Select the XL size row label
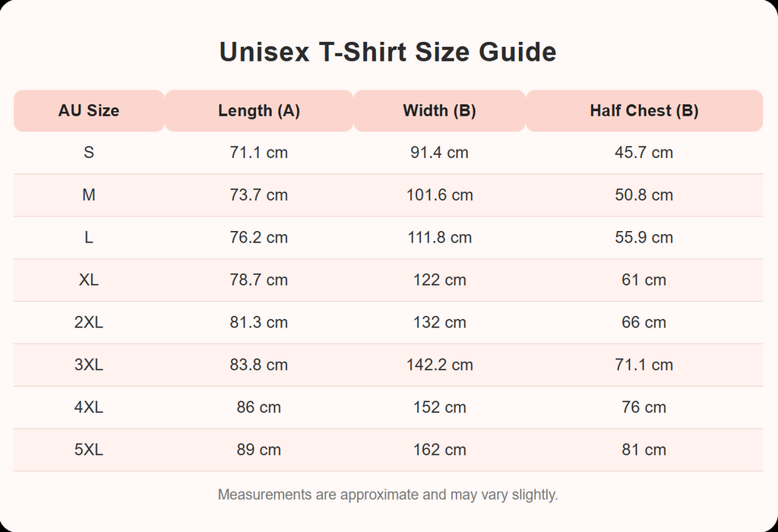The width and height of the screenshot is (778, 532). click(89, 280)
